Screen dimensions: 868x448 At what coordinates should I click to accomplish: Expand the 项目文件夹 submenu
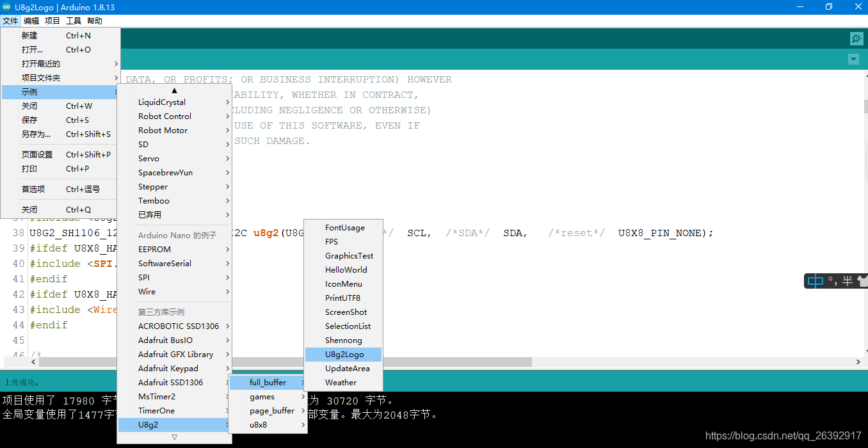[x=60, y=78]
